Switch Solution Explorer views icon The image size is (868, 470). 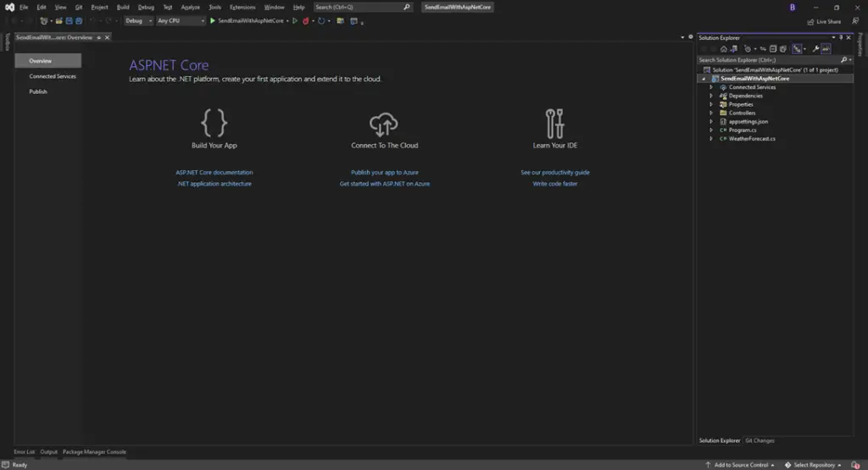[733, 48]
